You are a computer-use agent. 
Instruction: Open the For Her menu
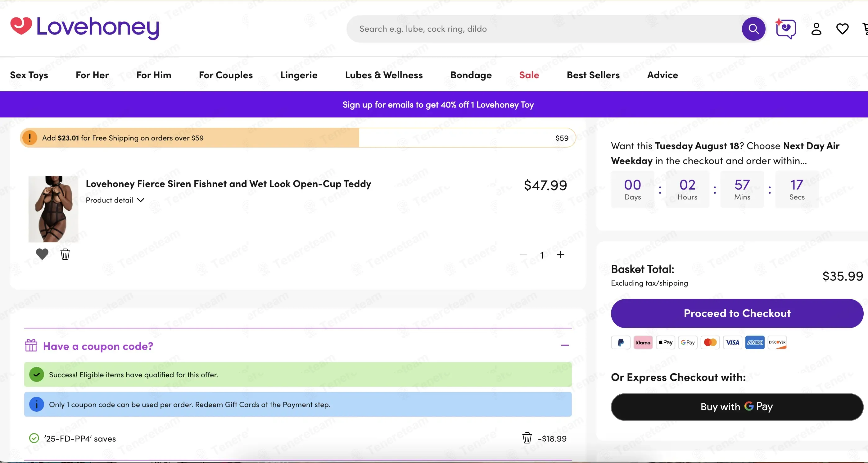pos(92,75)
